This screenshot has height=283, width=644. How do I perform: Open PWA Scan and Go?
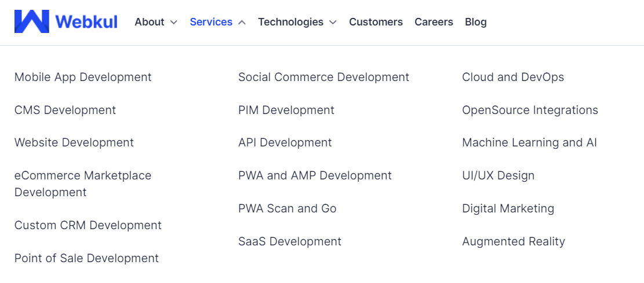[x=287, y=208]
